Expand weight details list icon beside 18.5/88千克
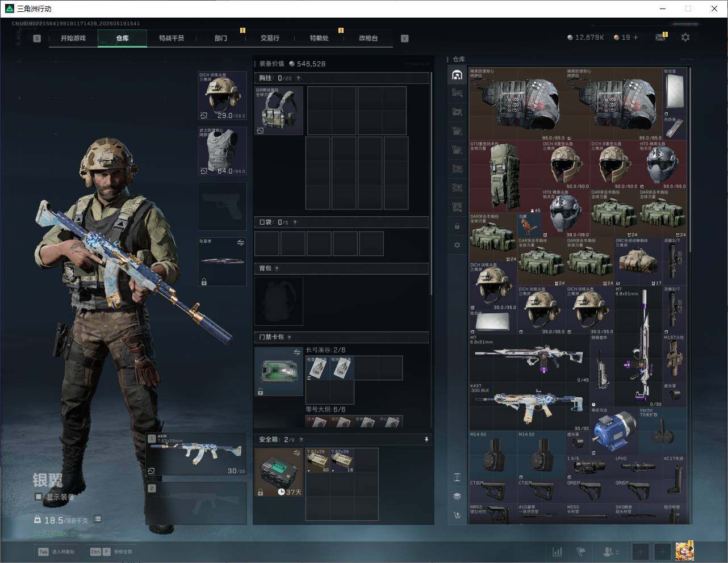 coord(98,519)
